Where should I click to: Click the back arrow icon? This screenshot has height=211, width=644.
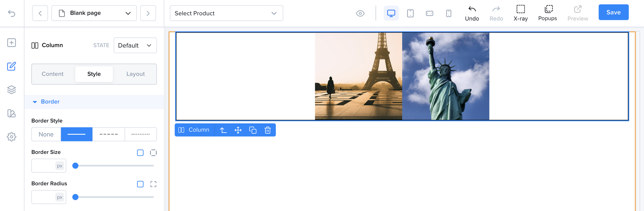(x=12, y=13)
